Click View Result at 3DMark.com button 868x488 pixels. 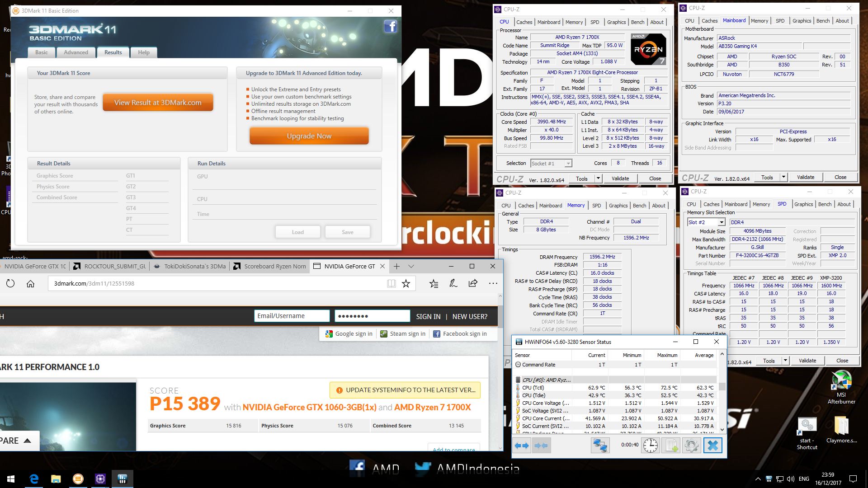point(158,103)
